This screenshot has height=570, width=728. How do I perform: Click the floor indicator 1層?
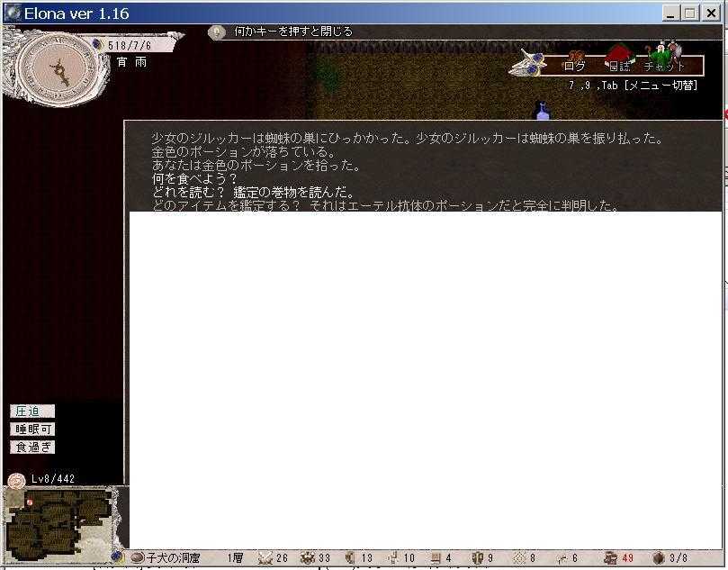coord(236,557)
